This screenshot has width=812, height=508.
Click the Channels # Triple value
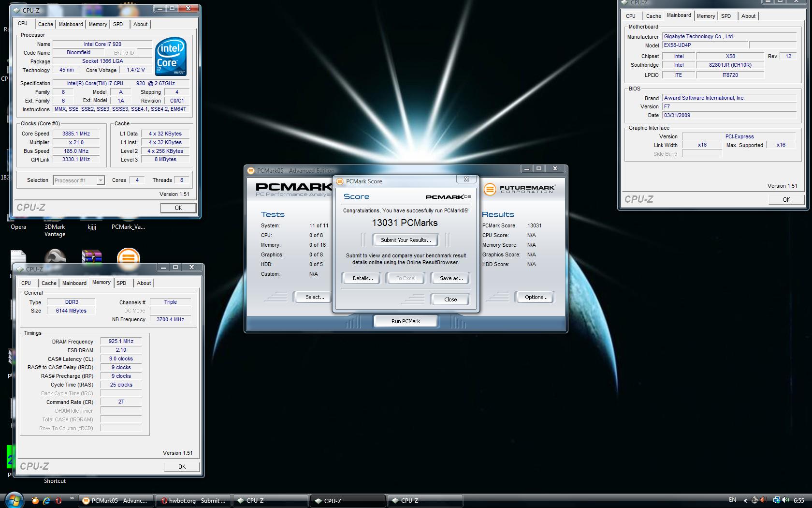(170, 302)
